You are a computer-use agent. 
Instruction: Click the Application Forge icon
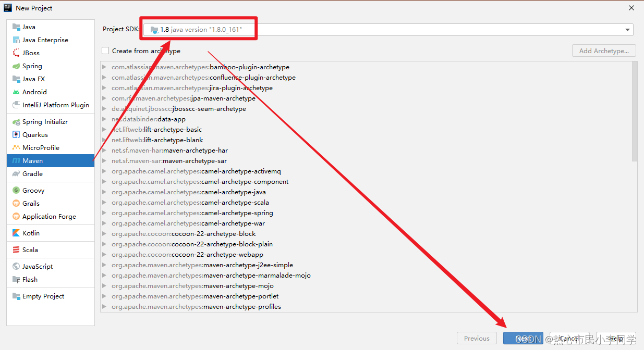coord(16,216)
